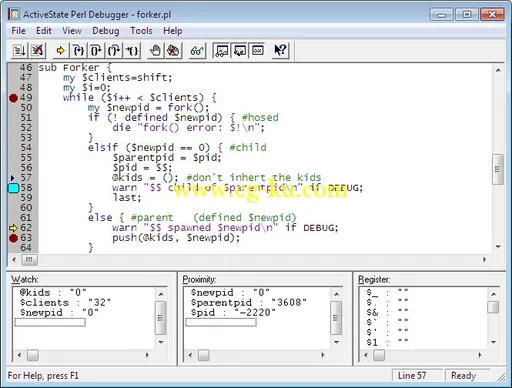Click the application icon in the title bar
512x388 pixels.
pyautogui.click(x=14, y=14)
